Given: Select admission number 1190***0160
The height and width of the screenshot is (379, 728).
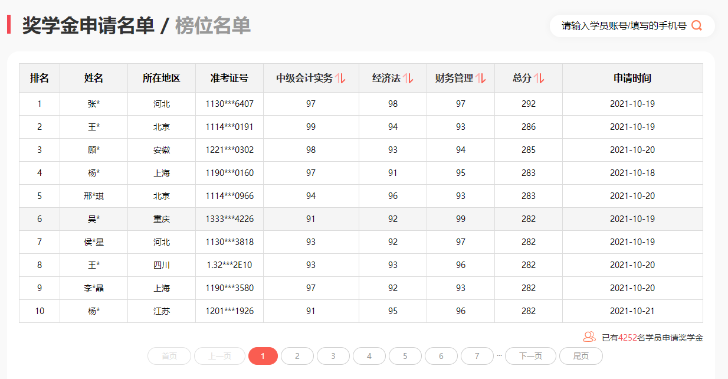Looking at the screenshot, I should (229, 173).
